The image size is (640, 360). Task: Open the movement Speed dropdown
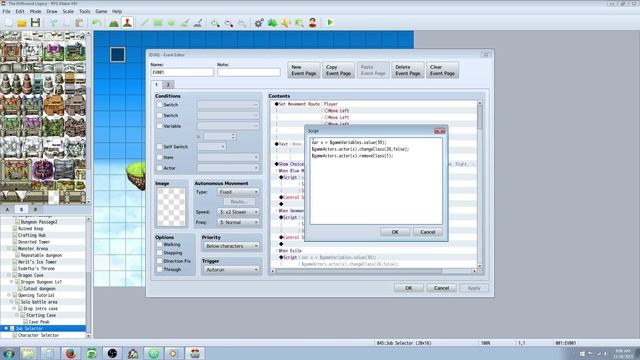coord(238,212)
